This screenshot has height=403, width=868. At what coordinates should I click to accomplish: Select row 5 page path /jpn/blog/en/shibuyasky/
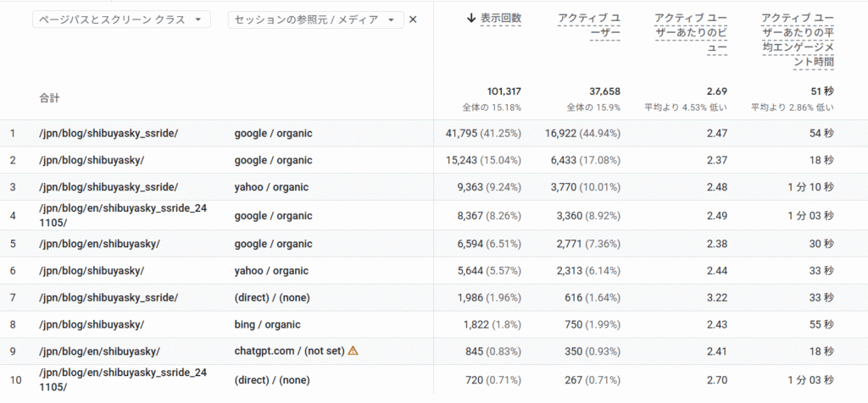[x=99, y=243]
